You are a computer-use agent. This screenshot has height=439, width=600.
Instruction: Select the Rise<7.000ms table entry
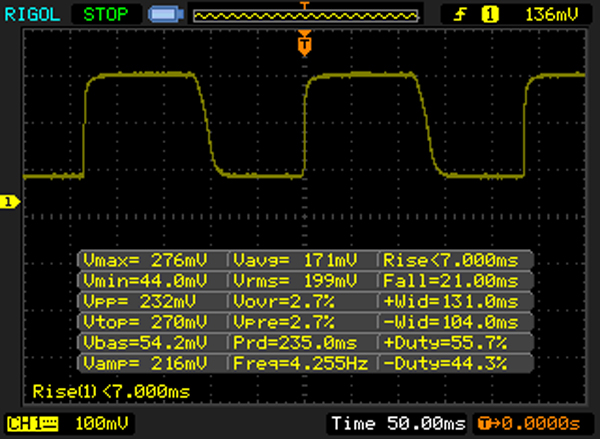pyautogui.click(x=451, y=260)
